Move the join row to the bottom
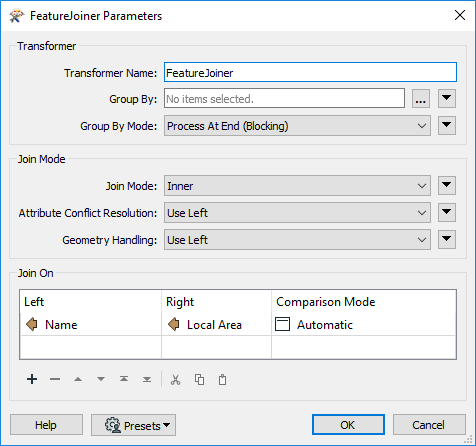Viewport: 476px width, 446px height. click(x=147, y=379)
